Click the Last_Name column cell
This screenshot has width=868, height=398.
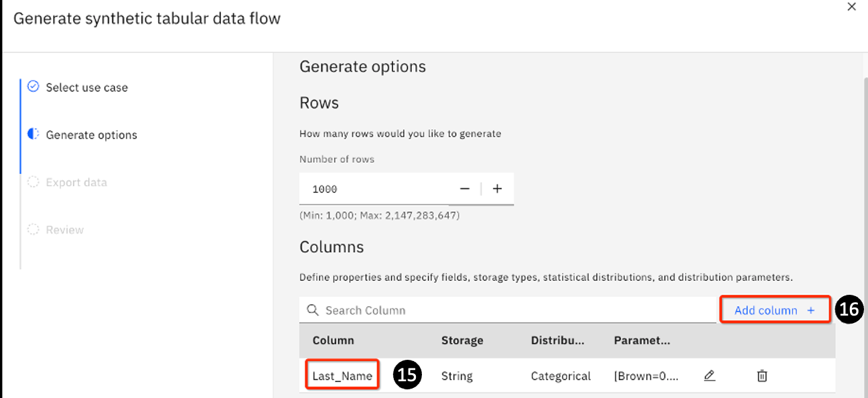(342, 376)
